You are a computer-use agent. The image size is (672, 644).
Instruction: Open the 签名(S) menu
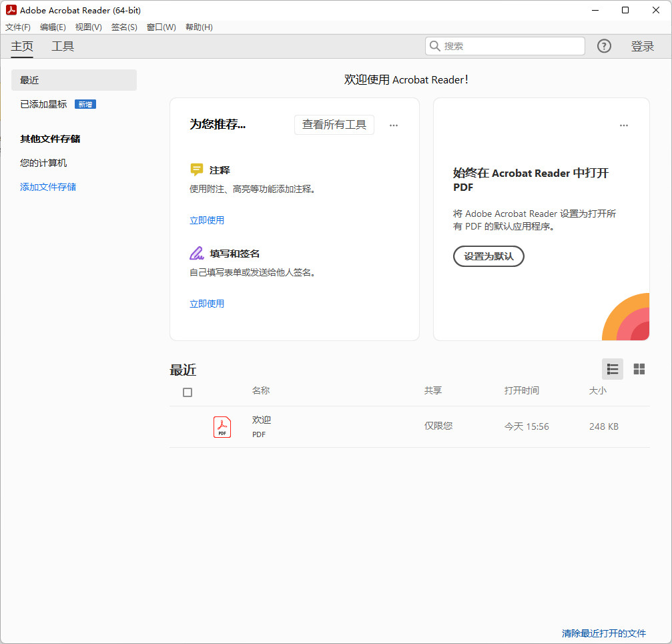pyautogui.click(x=124, y=27)
